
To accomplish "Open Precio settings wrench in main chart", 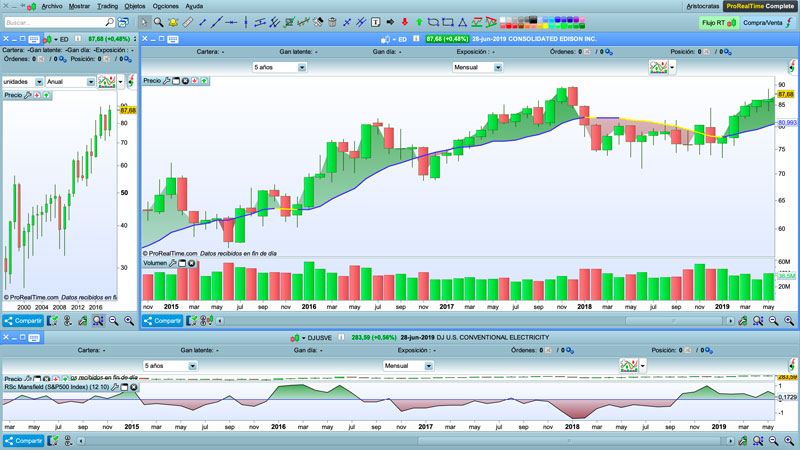I will (x=166, y=81).
